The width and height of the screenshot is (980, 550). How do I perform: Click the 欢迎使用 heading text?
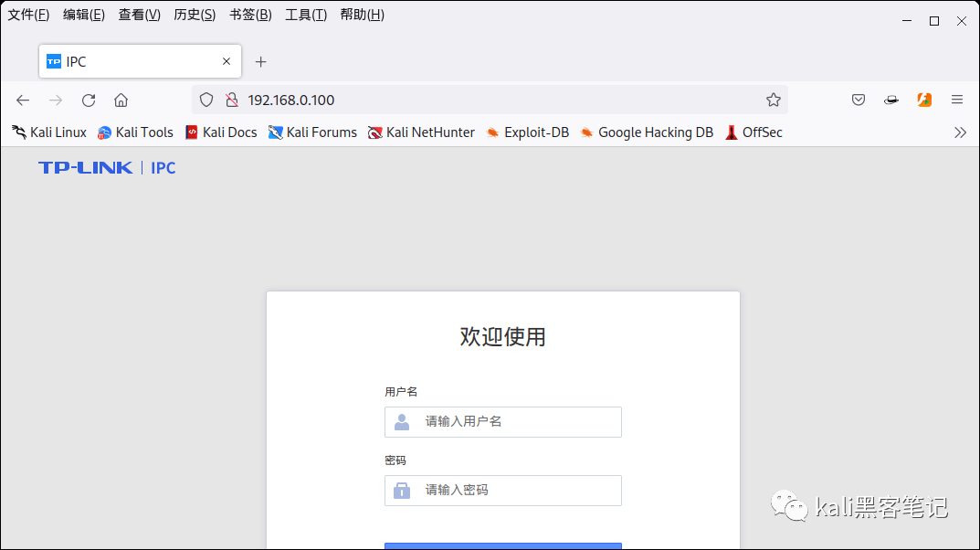coord(503,336)
